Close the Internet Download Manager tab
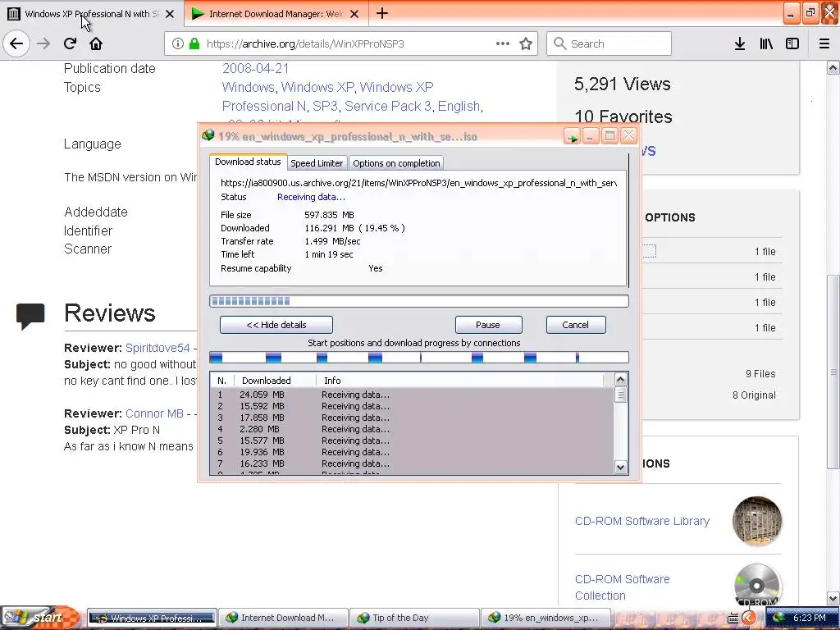 [x=354, y=14]
